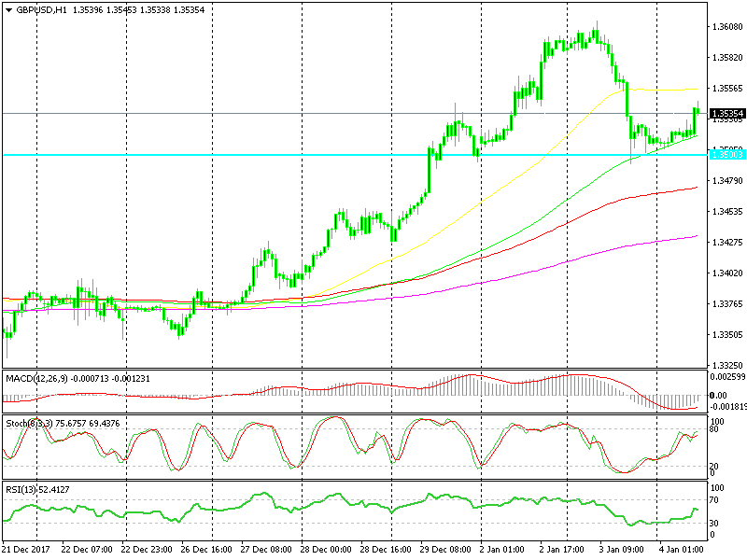Click the MACD scale value 0.002599
This screenshot has width=747, height=560.
click(727, 377)
